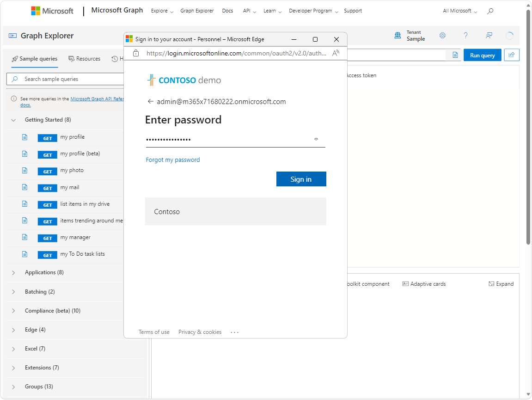Image resolution: width=532 pixels, height=400 pixels.
Task: Expand the Extensions (7) category
Action: [x=13, y=368]
